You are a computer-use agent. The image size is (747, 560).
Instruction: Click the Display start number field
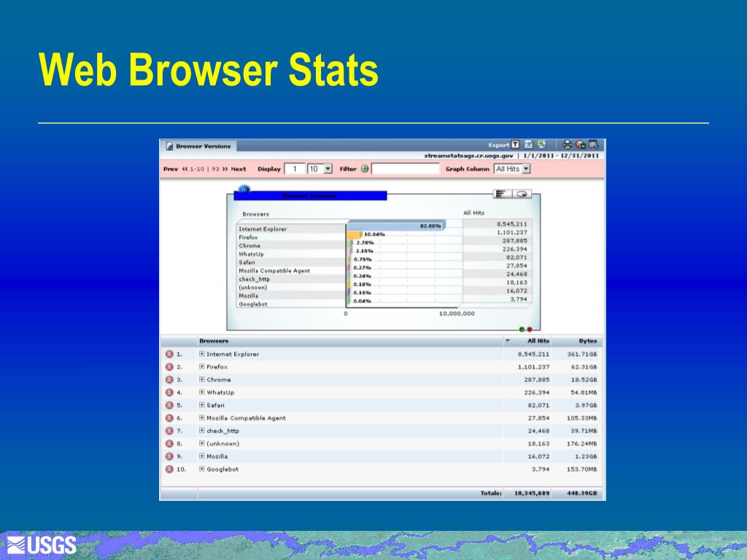pos(295,169)
